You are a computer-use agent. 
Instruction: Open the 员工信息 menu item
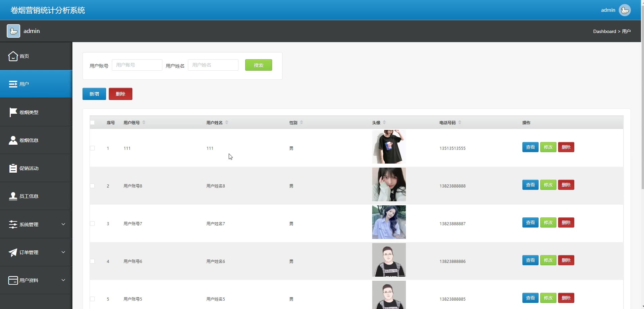click(x=36, y=196)
